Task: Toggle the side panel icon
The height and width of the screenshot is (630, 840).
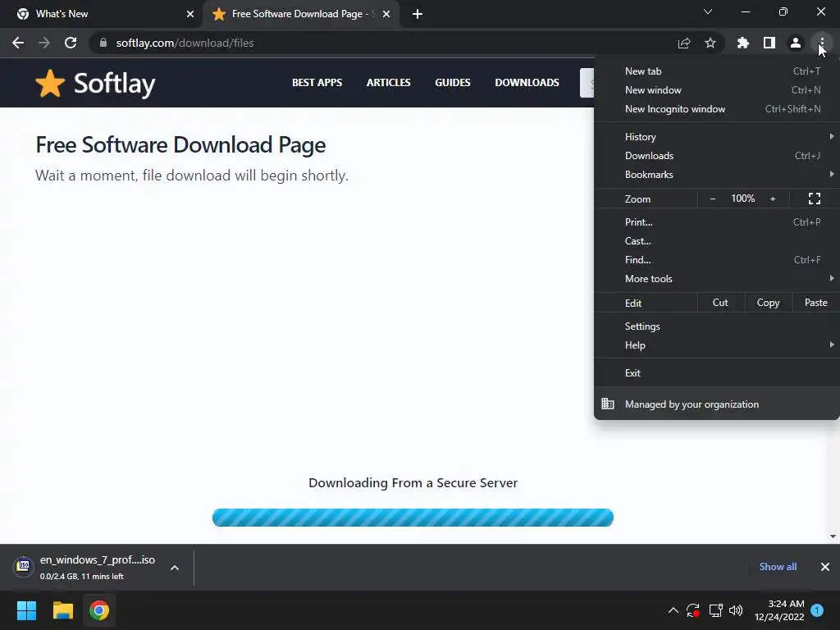Action: [x=769, y=43]
